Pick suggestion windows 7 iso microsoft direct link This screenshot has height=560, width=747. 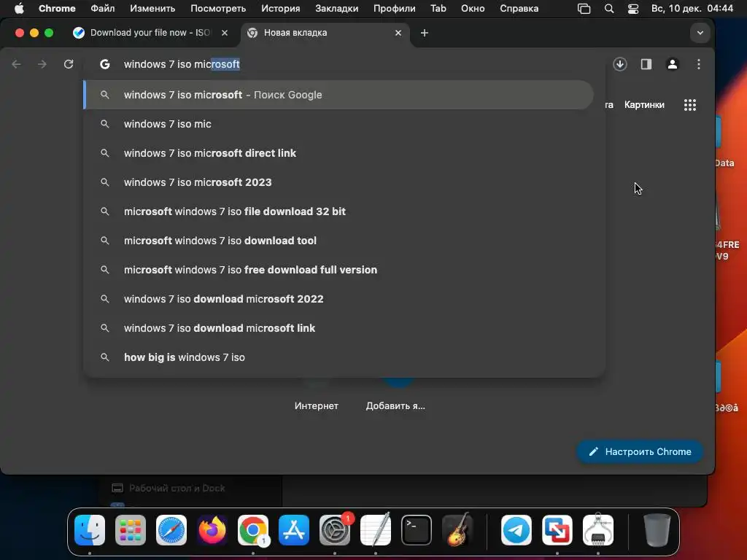click(338, 153)
